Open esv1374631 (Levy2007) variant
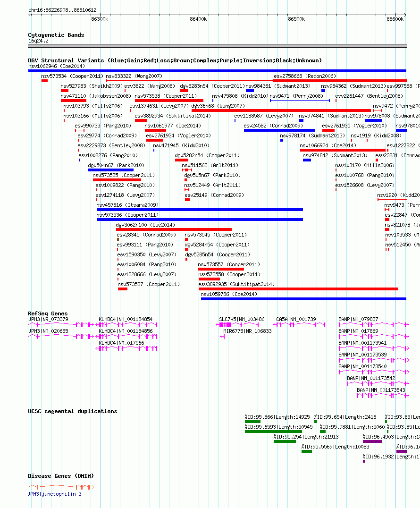Screen dimensions: 420x508 (x=159, y=106)
